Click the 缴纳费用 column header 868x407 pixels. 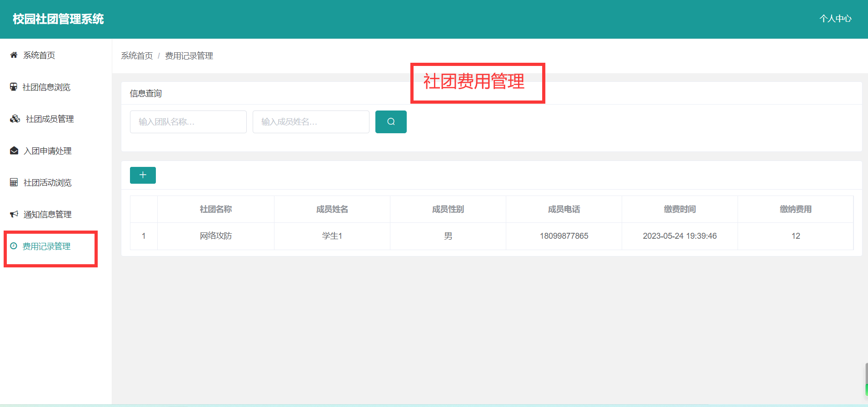pos(796,209)
